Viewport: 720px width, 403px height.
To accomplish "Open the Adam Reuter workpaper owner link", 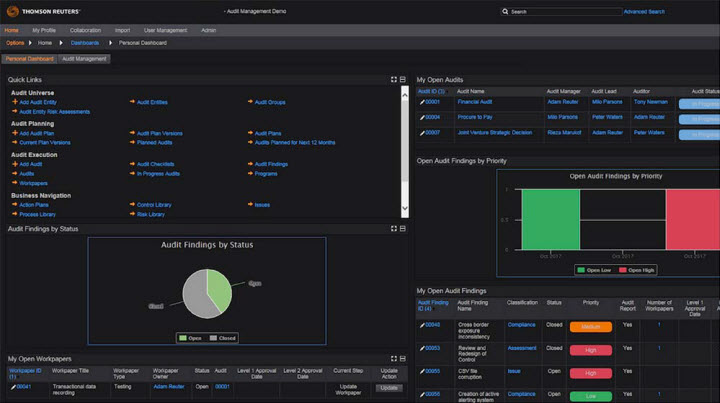I will 169,386.
